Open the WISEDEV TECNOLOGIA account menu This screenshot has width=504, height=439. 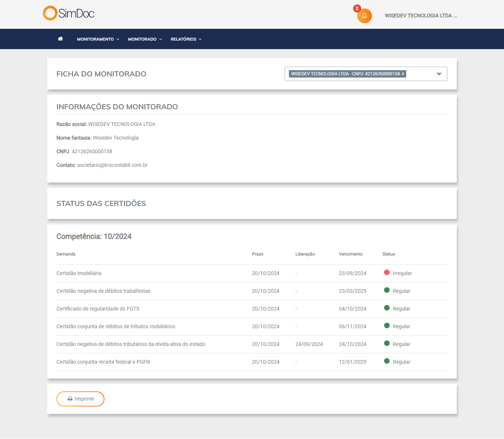coord(421,16)
